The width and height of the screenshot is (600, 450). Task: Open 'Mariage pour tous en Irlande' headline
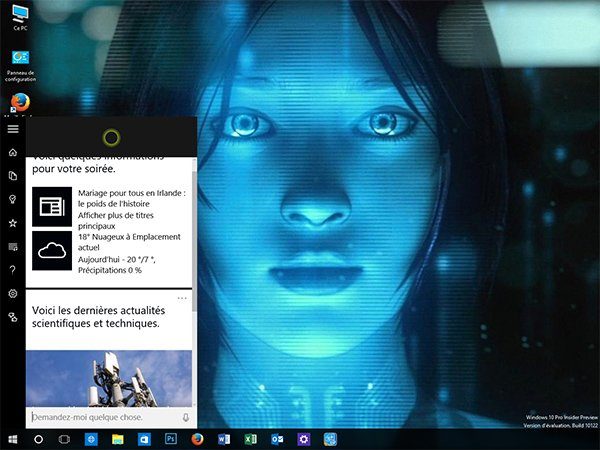tap(132, 198)
